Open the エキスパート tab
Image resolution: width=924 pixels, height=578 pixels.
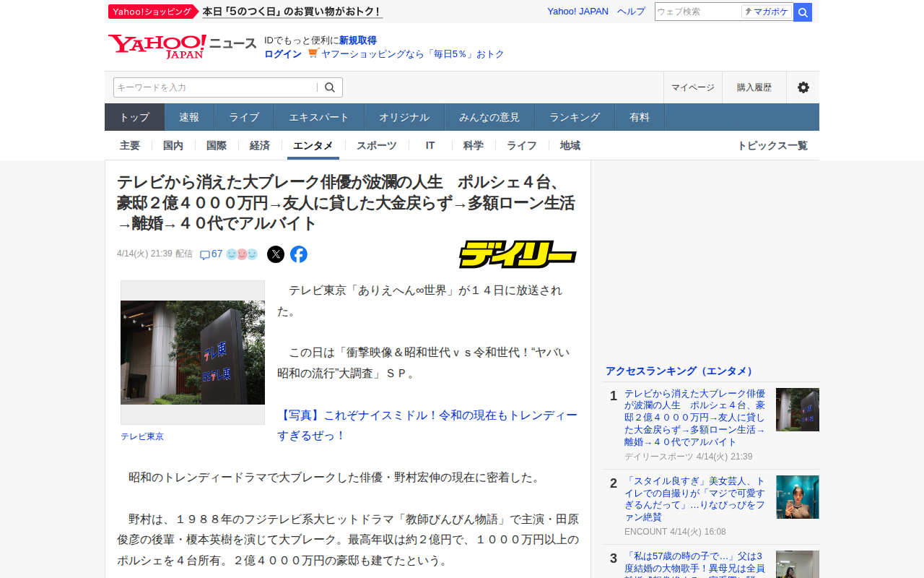[319, 117]
